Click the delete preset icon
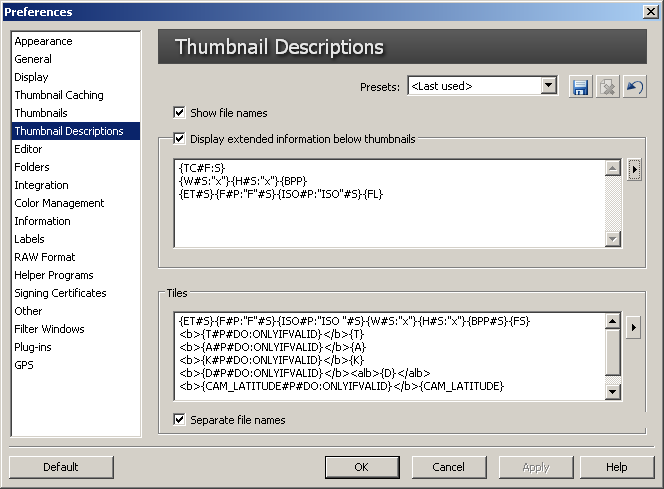Viewport: 664px width, 489px height. pos(607,87)
